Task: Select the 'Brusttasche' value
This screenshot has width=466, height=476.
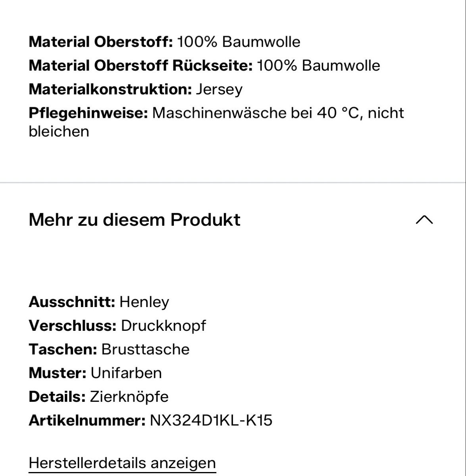Action: [145, 350]
